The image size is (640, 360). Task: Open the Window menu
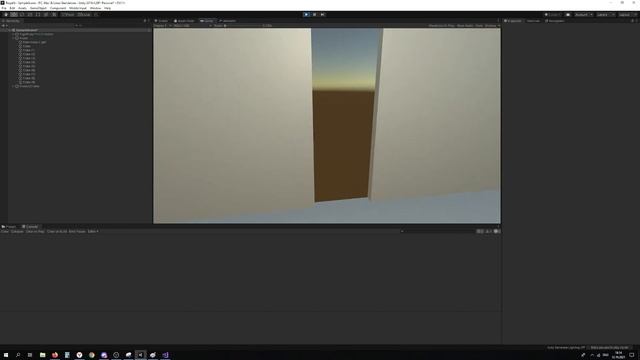click(95, 8)
